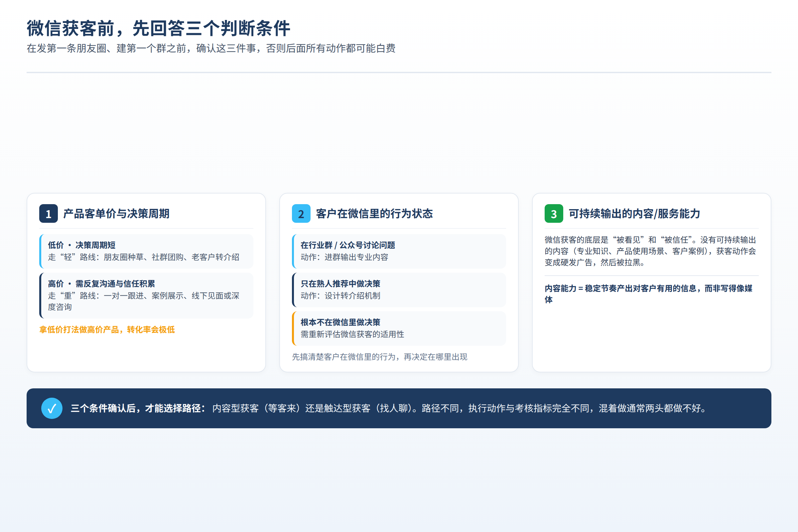Click footnote 先搞清楚客户在微信里的行为
798x532 pixels.
tap(380, 357)
